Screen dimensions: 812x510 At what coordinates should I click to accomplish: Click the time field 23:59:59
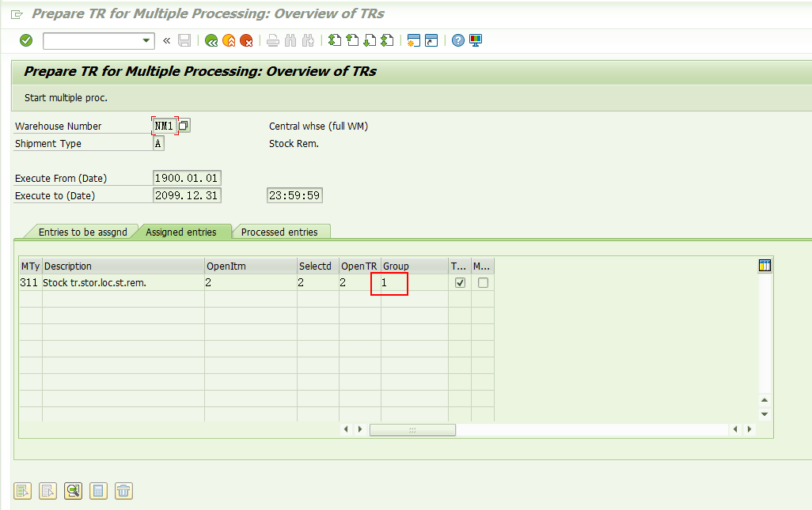(x=294, y=195)
